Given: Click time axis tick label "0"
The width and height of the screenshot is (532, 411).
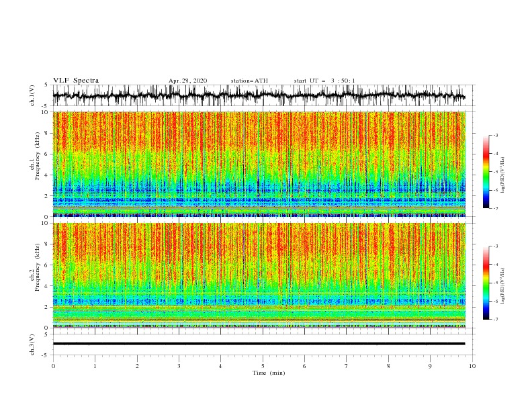Looking at the screenshot, I should click(53, 366).
